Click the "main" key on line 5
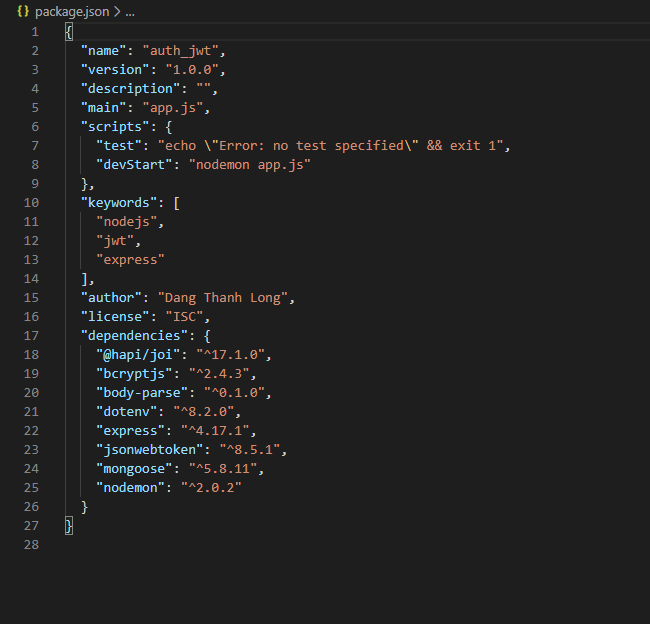Screen dimensions: 650x624 104,108
